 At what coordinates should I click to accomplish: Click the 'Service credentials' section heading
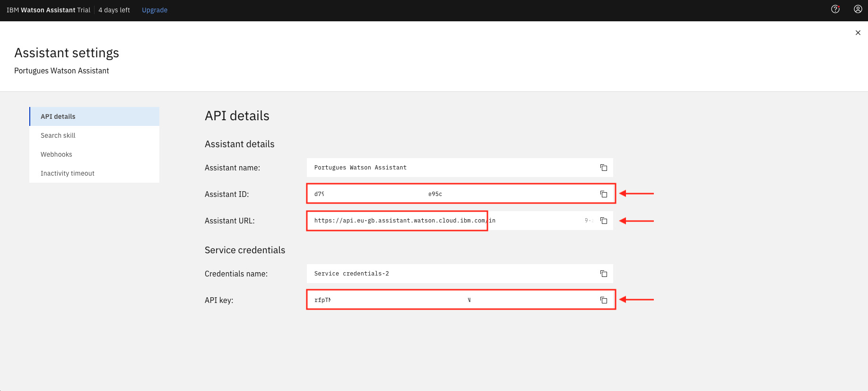click(245, 250)
